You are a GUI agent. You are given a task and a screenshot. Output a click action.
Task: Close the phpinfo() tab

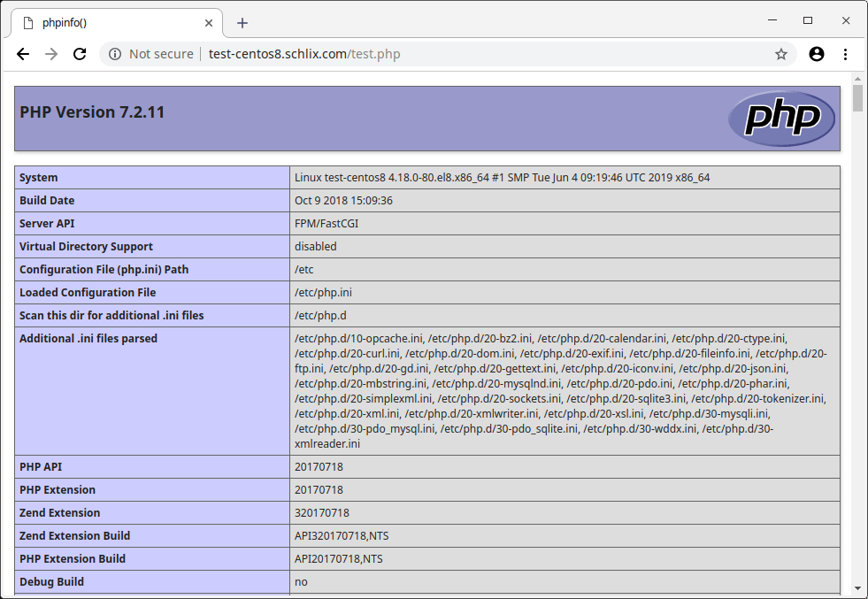(x=209, y=23)
